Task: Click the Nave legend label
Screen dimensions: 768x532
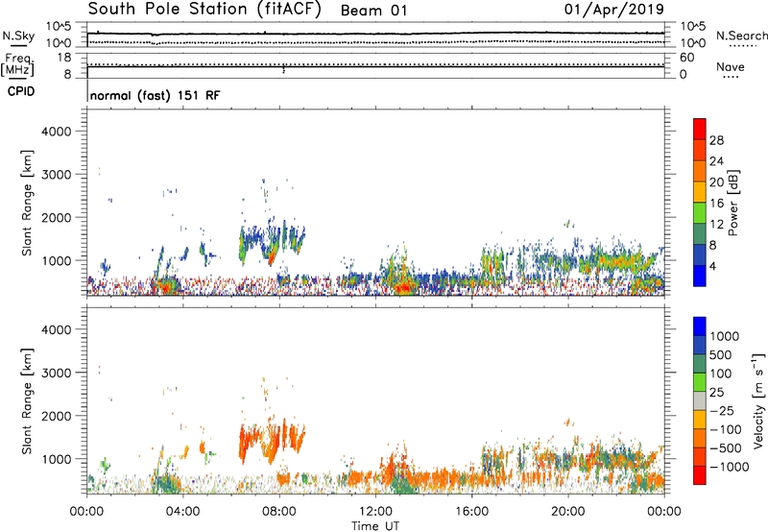Action: [730, 67]
